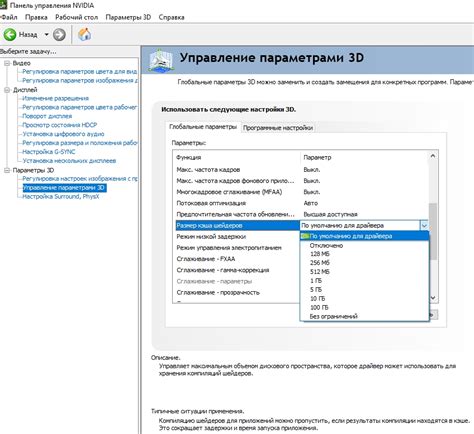Viewport: 474px width, 434px height.
Task: Select Предпочтительная частота обновления row
Action: pos(302,214)
